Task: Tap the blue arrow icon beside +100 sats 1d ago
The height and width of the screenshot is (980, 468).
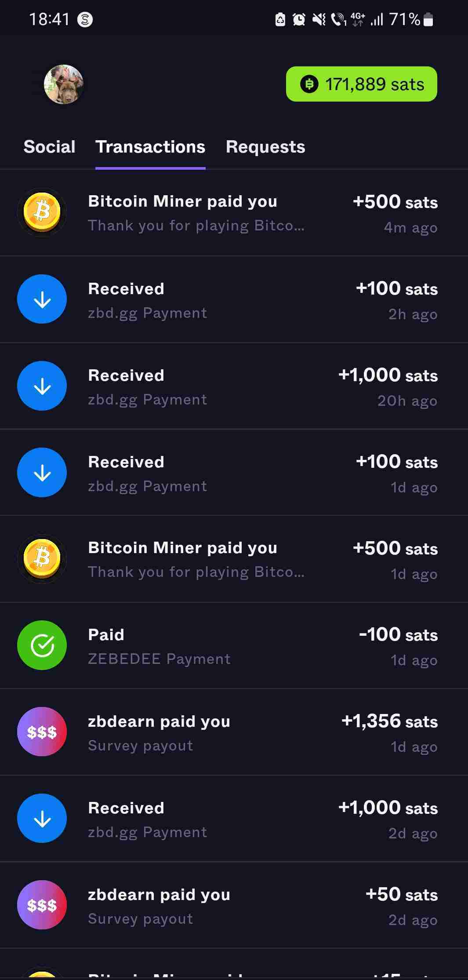Action: tap(42, 473)
